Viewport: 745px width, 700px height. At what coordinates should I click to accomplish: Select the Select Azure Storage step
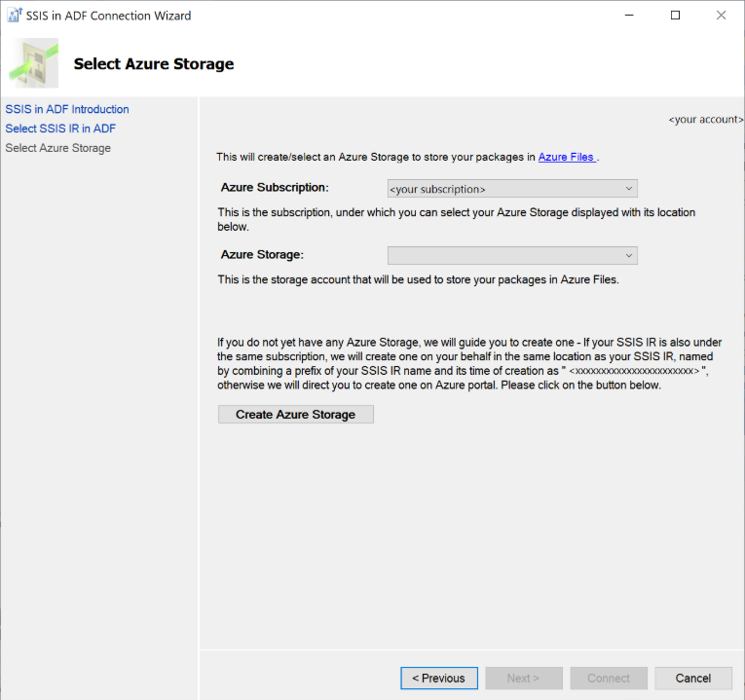click(58, 148)
